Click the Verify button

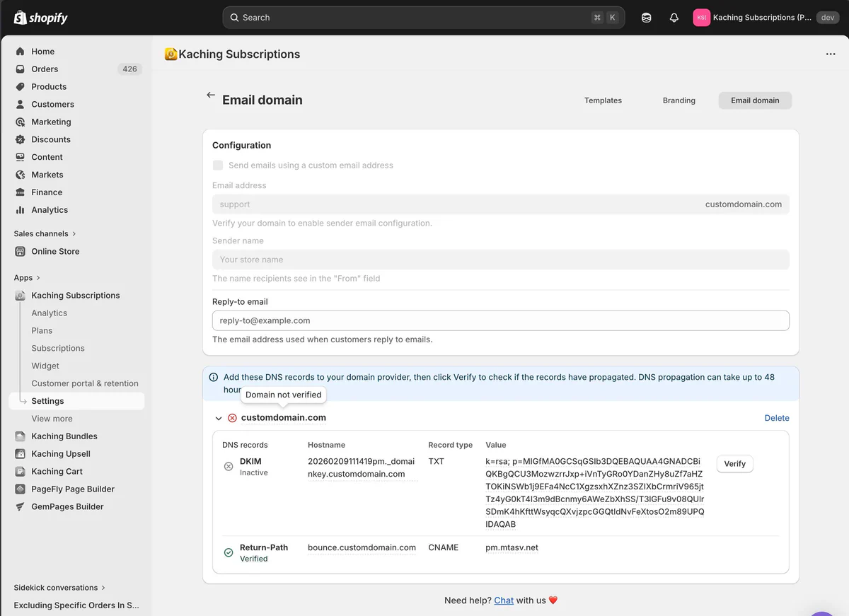(x=734, y=464)
